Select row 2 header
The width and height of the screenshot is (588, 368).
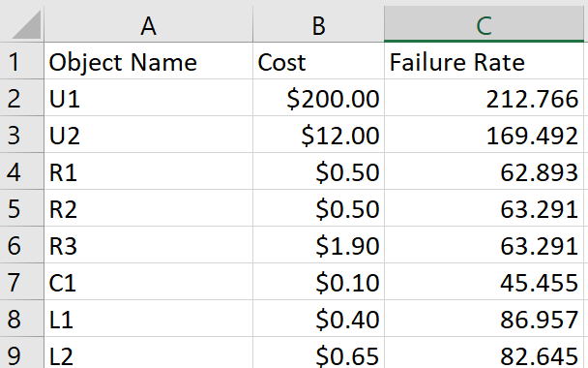pyautogui.click(x=21, y=98)
